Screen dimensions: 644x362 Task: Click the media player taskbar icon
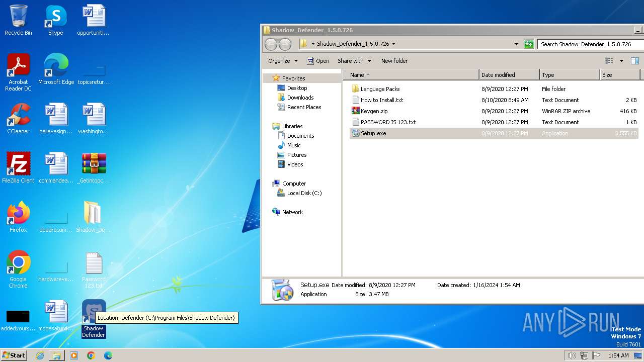(74, 355)
